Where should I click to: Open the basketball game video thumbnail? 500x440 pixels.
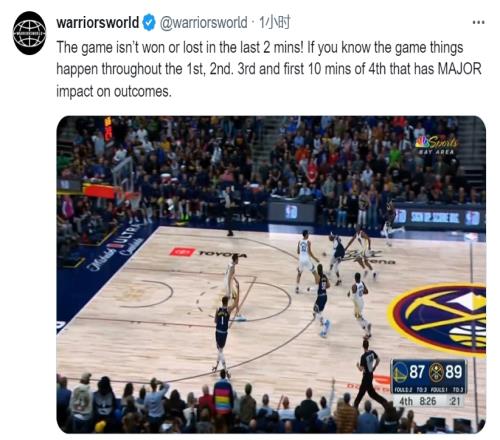click(271, 275)
